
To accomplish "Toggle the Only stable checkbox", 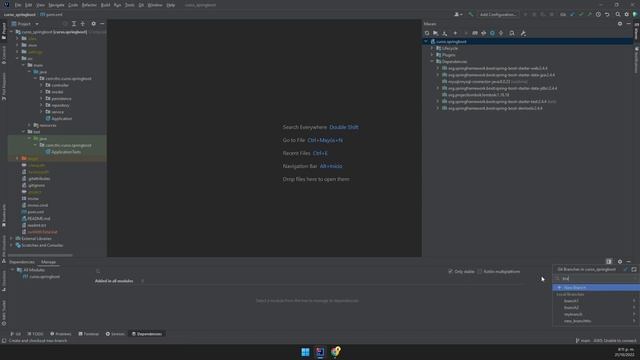I will 451,271.
